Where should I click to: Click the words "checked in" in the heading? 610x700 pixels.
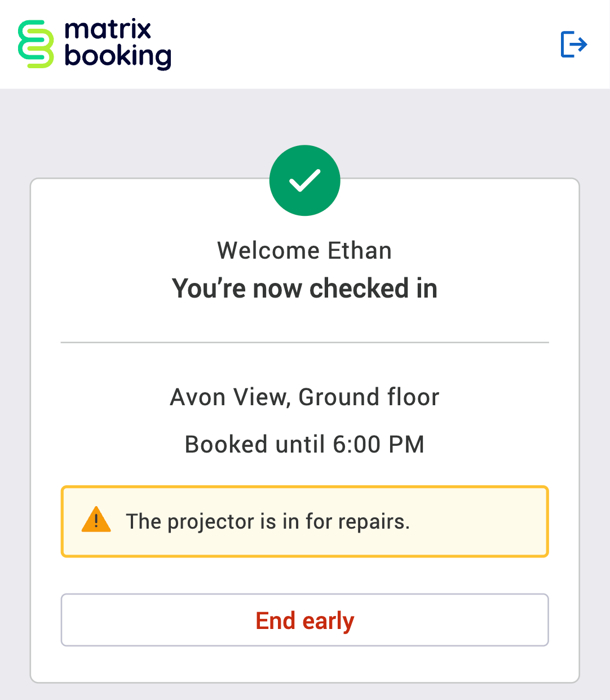click(x=373, y=289)
